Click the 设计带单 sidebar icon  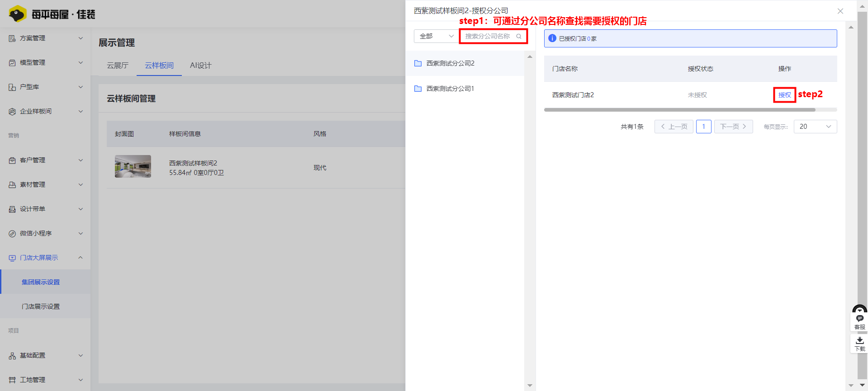coord(12,209)
